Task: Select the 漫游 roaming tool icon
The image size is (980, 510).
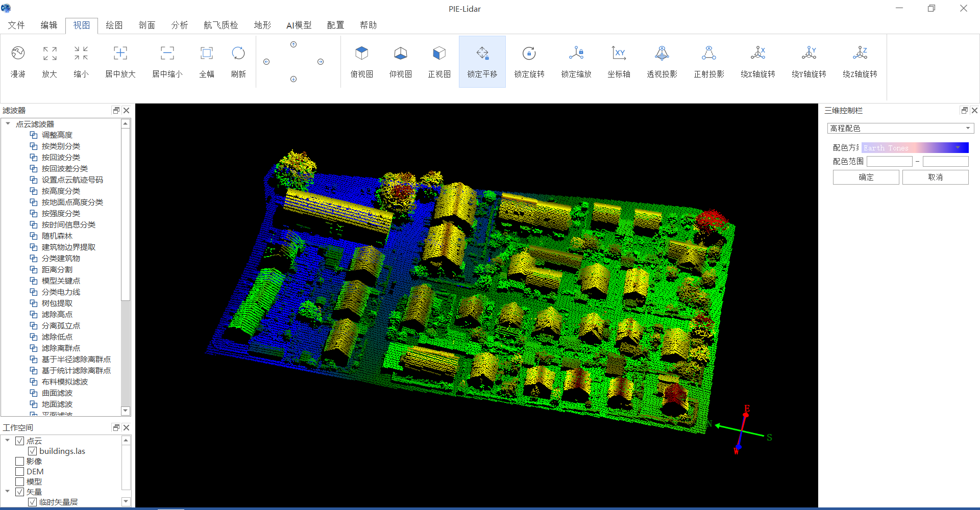Action: 18,54
